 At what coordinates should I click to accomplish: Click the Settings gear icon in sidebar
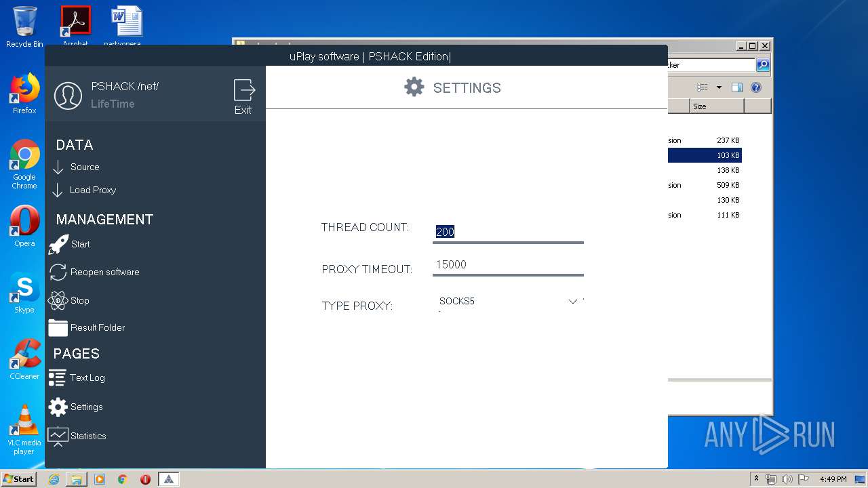coord(58,407)
